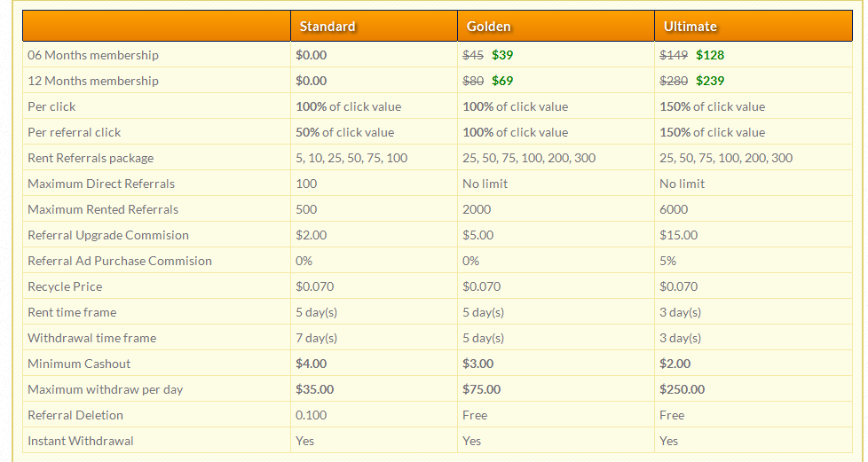Select the Ultimate referral upgrade commission $15.00
The width and height of the screenshot is (868, 462).
tap(679, 235)
